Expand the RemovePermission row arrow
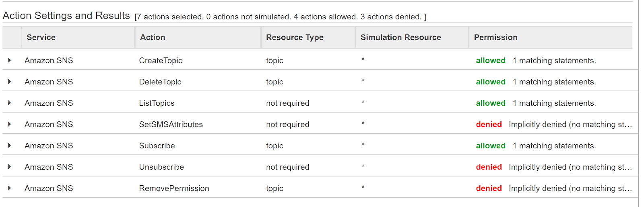The height and width of the screenshot is (207, 644). [9, 188]
